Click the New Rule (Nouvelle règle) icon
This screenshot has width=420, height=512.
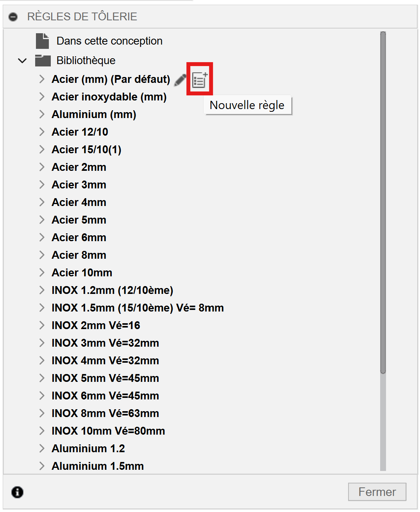pyautogui.click(x=200, y=80)
